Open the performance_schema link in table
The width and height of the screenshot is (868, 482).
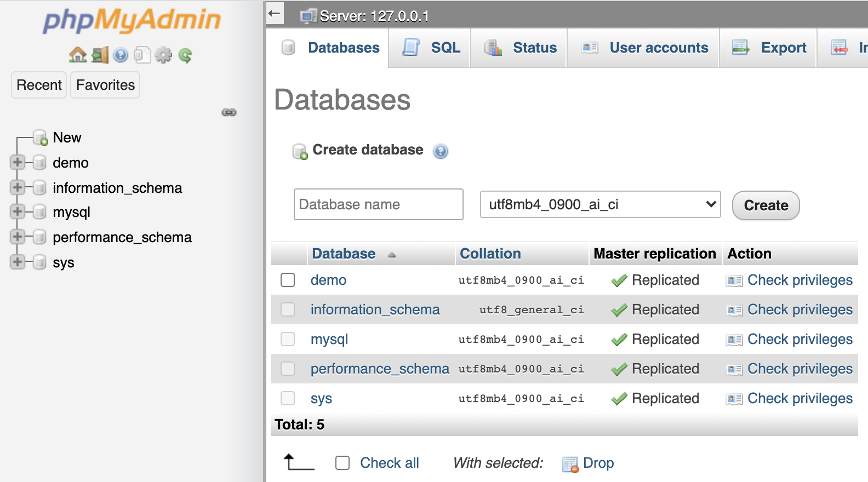click(380, 369)
